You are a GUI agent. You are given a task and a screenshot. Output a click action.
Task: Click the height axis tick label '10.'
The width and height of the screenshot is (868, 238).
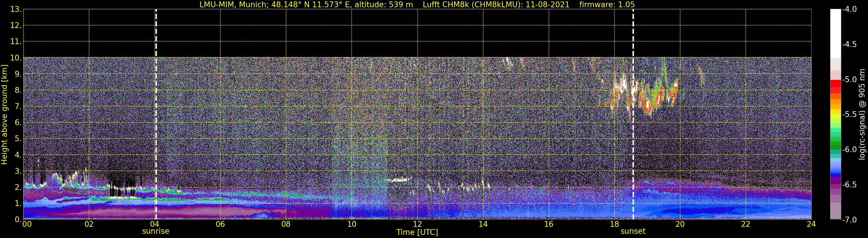tap(16, 58)
